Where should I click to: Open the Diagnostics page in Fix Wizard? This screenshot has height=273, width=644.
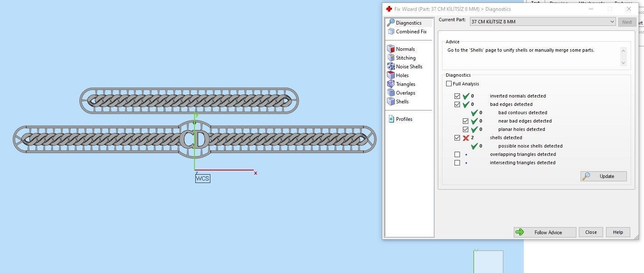pyautogui.click(x=408, y=23)
